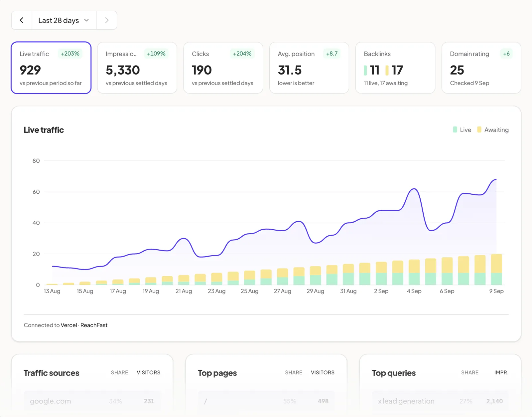Click the 2 Sep axis label
Screen dimensions: 532x417
click(x=381, y=291)
